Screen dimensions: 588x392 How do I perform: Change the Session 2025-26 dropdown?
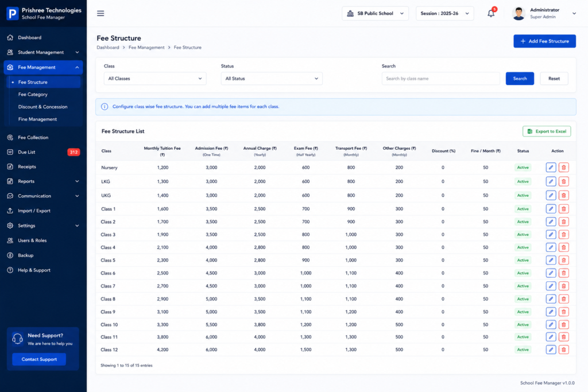444,14
